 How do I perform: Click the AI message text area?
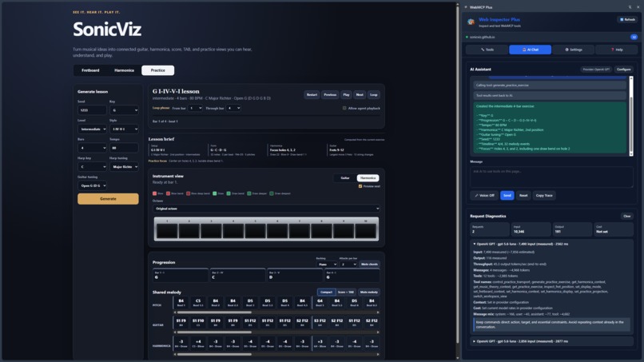pos(551,177)
